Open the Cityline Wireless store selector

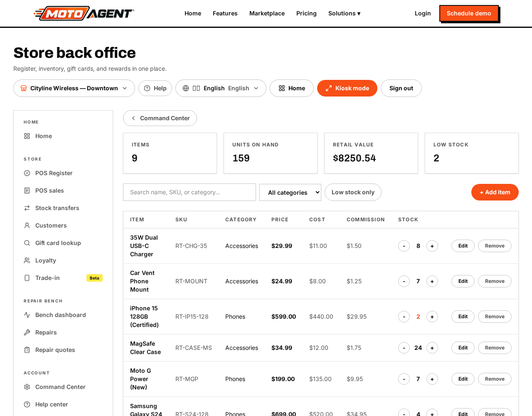[x=74, y=88]
